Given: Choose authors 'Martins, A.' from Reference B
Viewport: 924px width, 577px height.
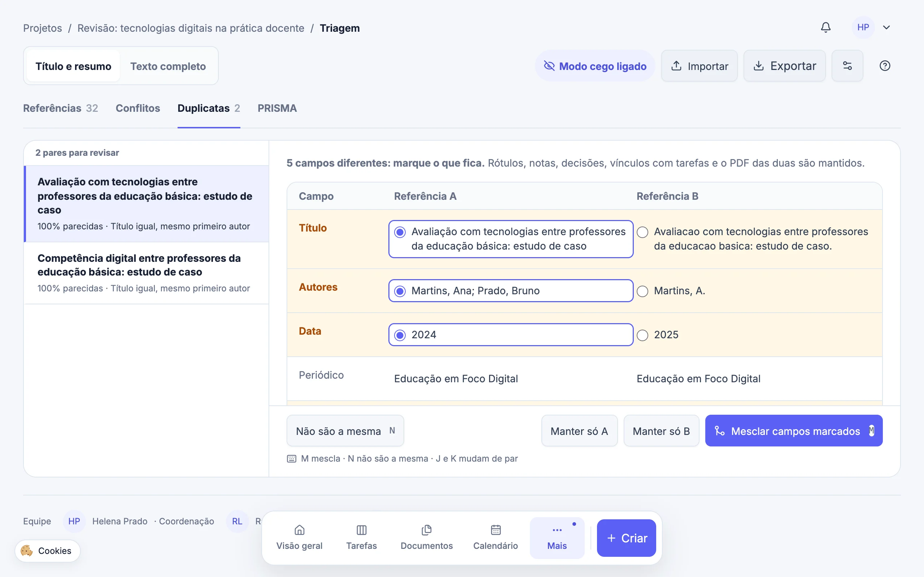Looking at the screenshot, I should click(642, 291).
